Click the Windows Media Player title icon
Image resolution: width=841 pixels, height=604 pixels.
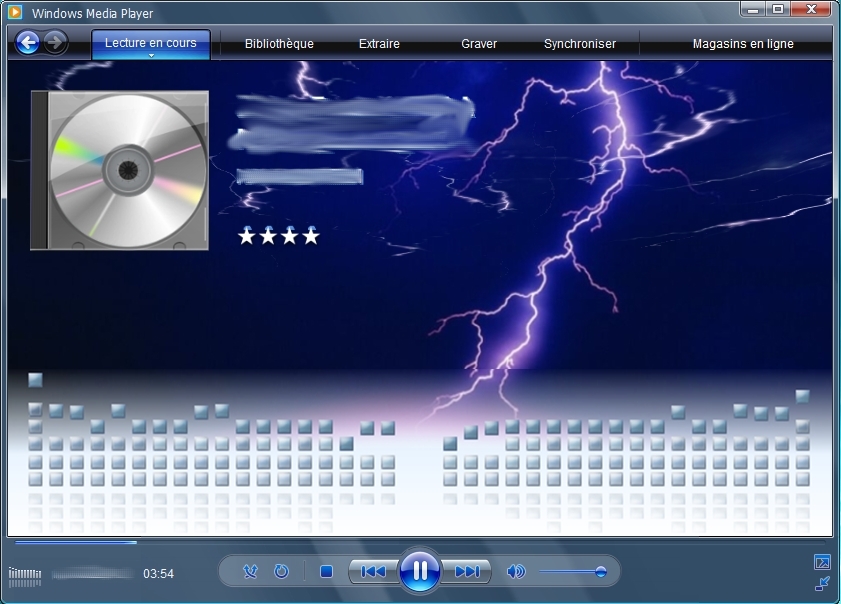[x=15, y=12]
